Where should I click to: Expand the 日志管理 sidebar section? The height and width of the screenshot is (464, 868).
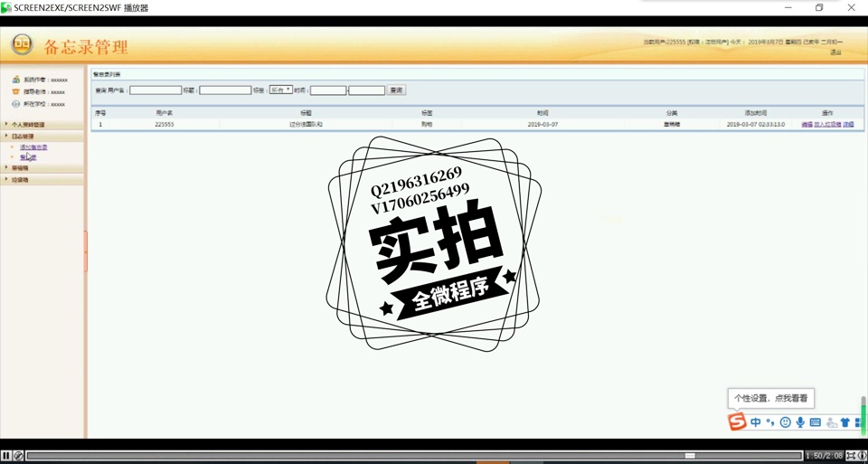pyautogui.click(x=42, y=137)
